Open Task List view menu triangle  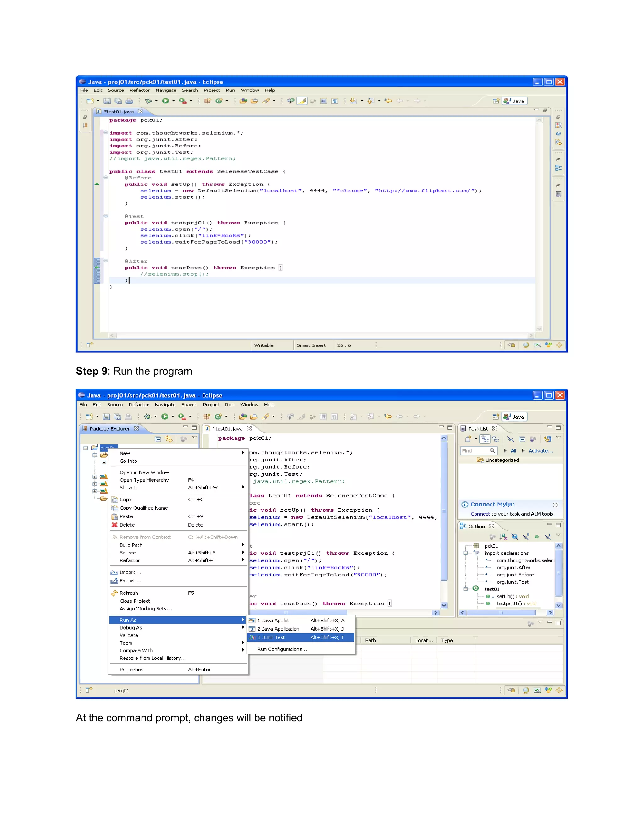558,438
